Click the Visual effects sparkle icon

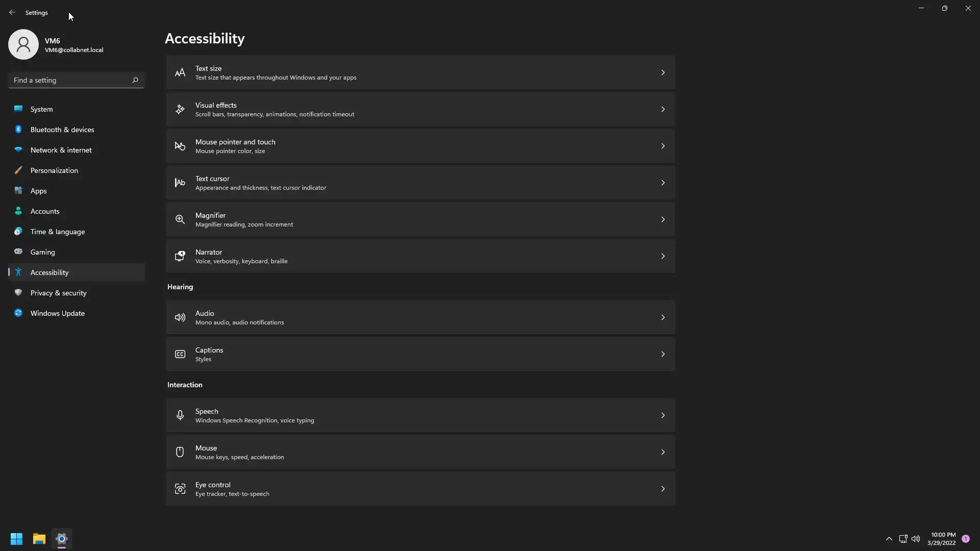tap(180, 109)
